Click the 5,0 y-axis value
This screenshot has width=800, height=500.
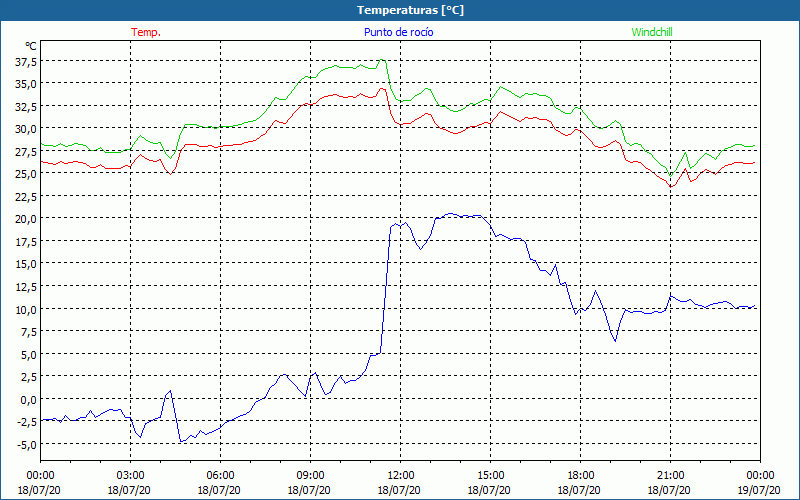[28, 355]
